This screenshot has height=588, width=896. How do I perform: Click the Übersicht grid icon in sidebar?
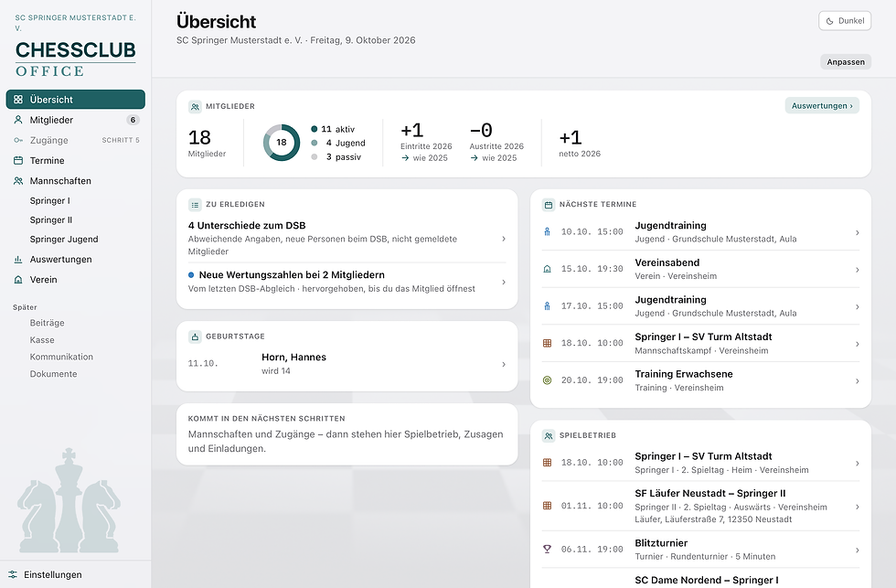[18, 100]
